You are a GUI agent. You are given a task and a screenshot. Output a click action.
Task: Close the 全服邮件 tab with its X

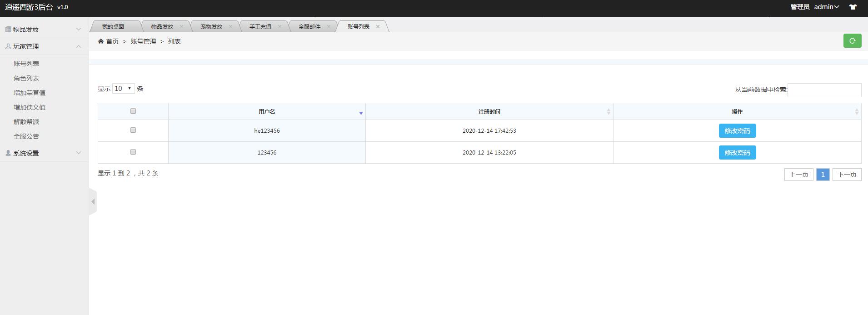(329, 26)
